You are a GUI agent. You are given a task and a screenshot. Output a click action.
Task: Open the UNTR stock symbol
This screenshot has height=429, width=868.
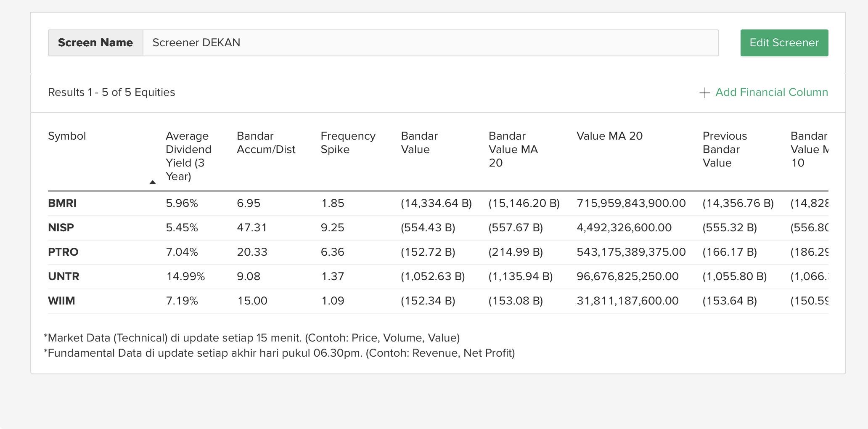click(x=64, y=277)
